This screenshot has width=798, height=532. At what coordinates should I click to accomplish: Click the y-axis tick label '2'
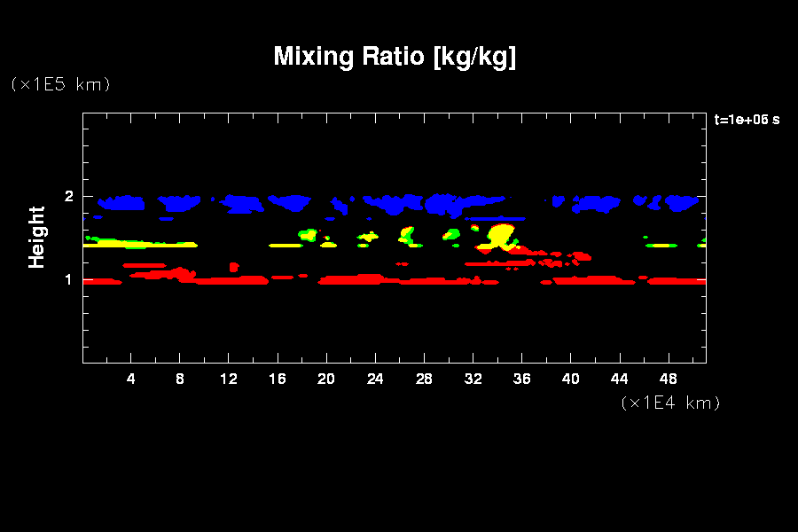pos(69,197)
